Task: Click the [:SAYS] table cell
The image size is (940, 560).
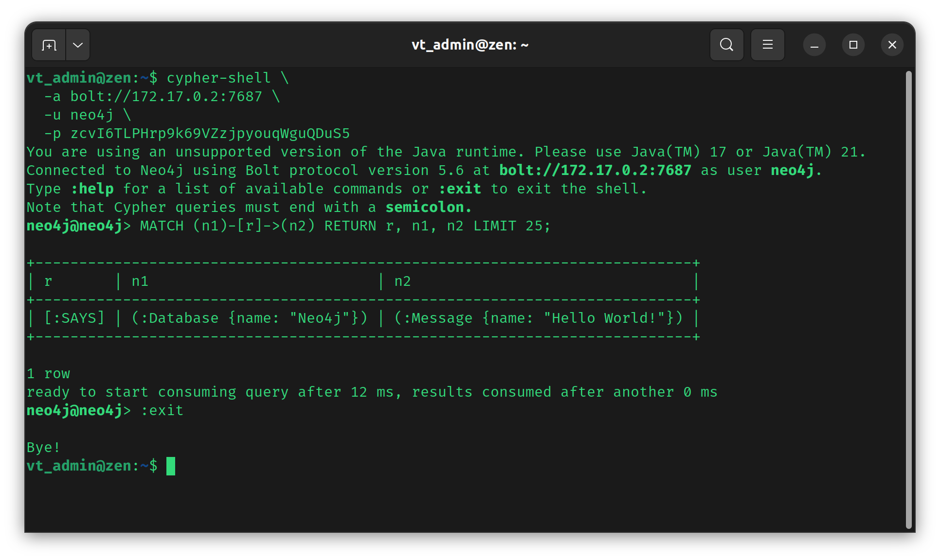Action: click(x=74, y=318)
